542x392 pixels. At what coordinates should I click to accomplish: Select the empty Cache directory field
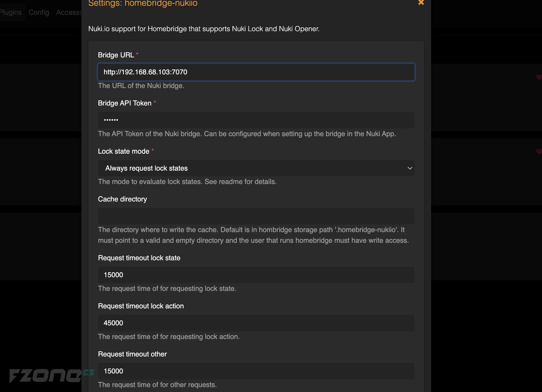click(x=256, y=216)
